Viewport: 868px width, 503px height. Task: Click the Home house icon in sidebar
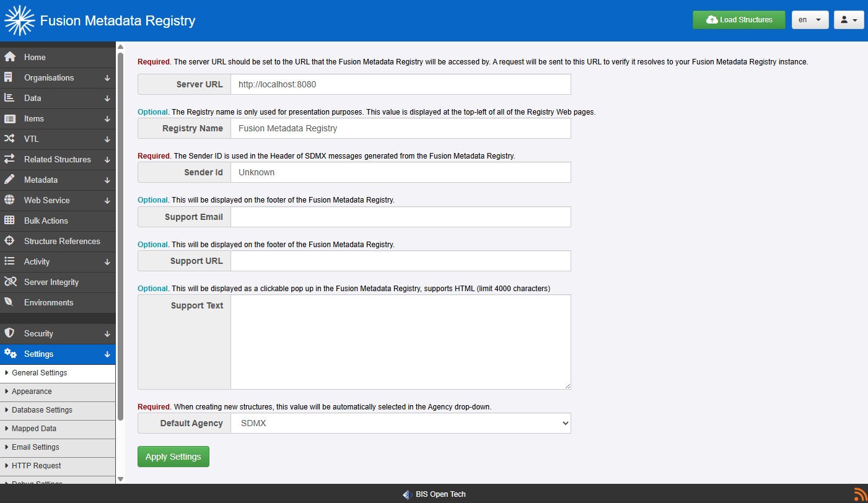click(10, 57)
